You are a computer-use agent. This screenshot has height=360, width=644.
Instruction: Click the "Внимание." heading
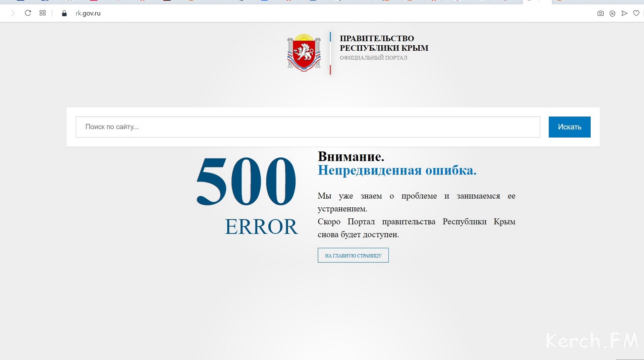pyautogui.click(x=351, y=157)
